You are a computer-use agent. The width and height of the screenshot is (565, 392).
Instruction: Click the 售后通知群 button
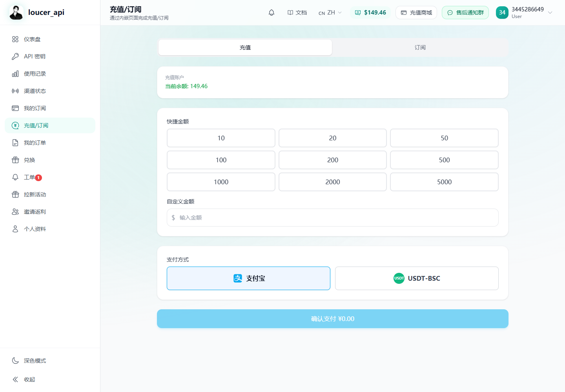point(465,13)
